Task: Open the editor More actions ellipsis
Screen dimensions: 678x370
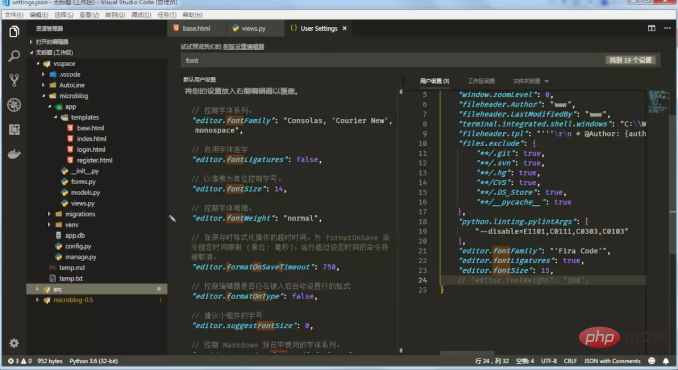Action: pos(667,28)
